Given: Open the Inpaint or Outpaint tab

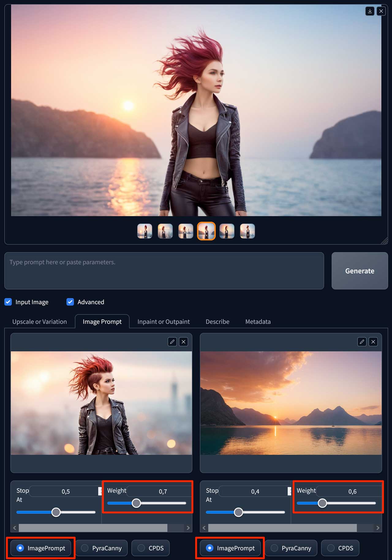Looking at the screenshot, I should [164, 321].
